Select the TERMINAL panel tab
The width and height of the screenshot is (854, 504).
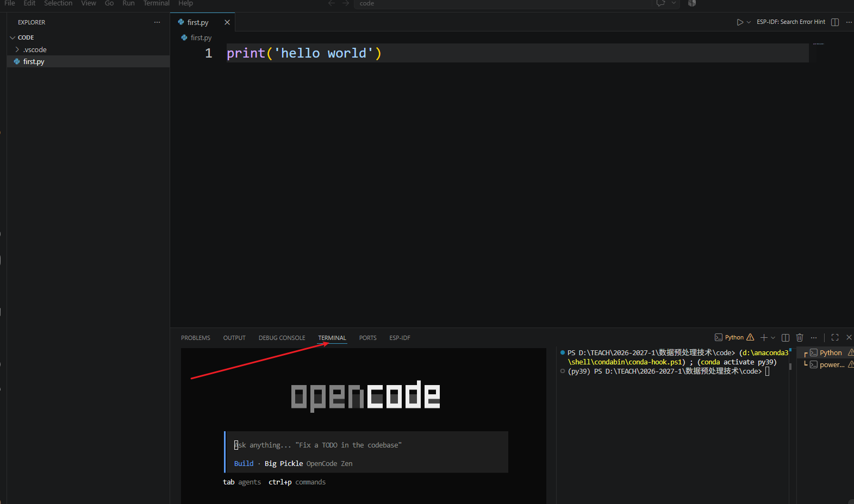[332, 338]
